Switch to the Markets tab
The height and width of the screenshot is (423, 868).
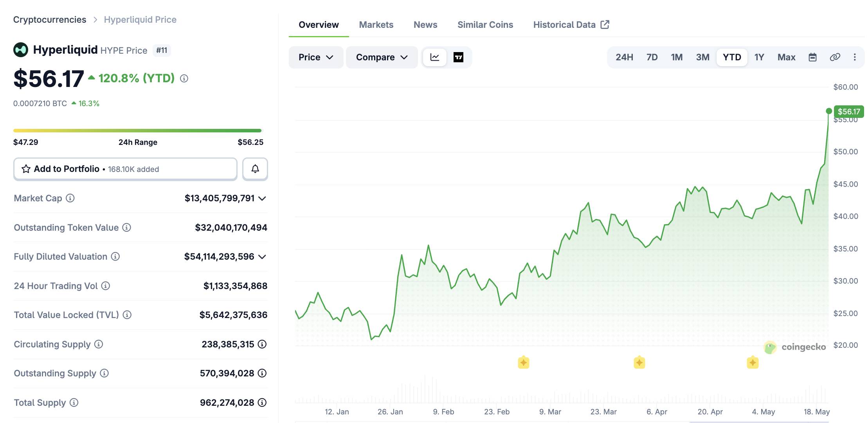click(x=376, y=25)
